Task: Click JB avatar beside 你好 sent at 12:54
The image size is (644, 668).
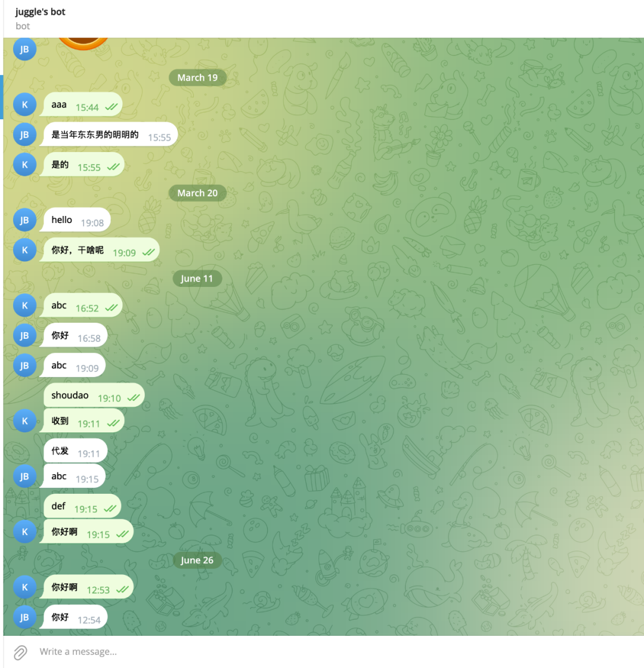Action: [24, 617]
